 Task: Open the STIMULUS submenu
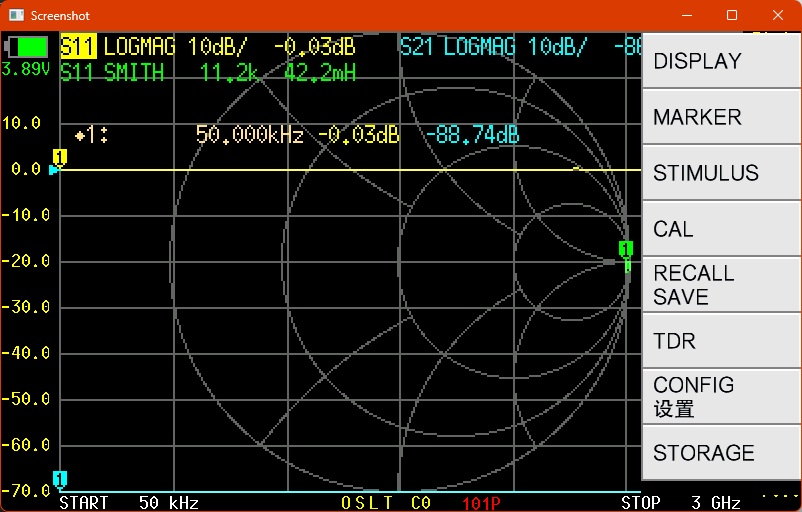(x=720, y=173)
